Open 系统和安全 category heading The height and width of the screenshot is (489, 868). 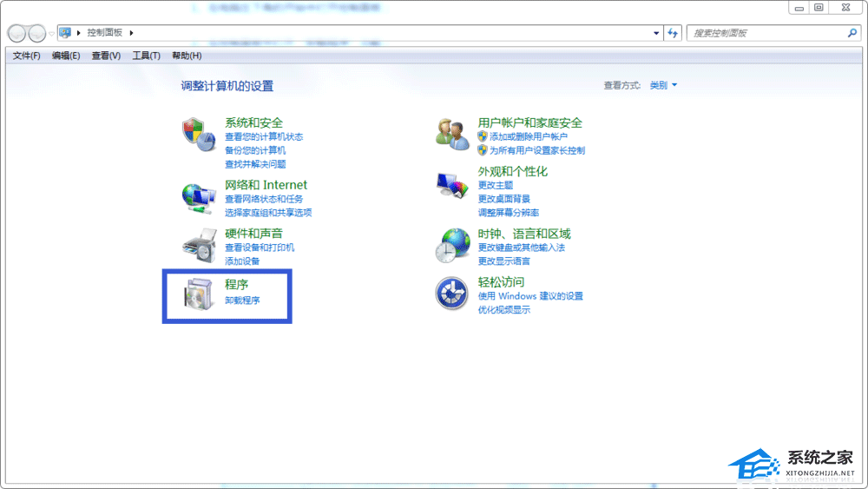[253, 123]
